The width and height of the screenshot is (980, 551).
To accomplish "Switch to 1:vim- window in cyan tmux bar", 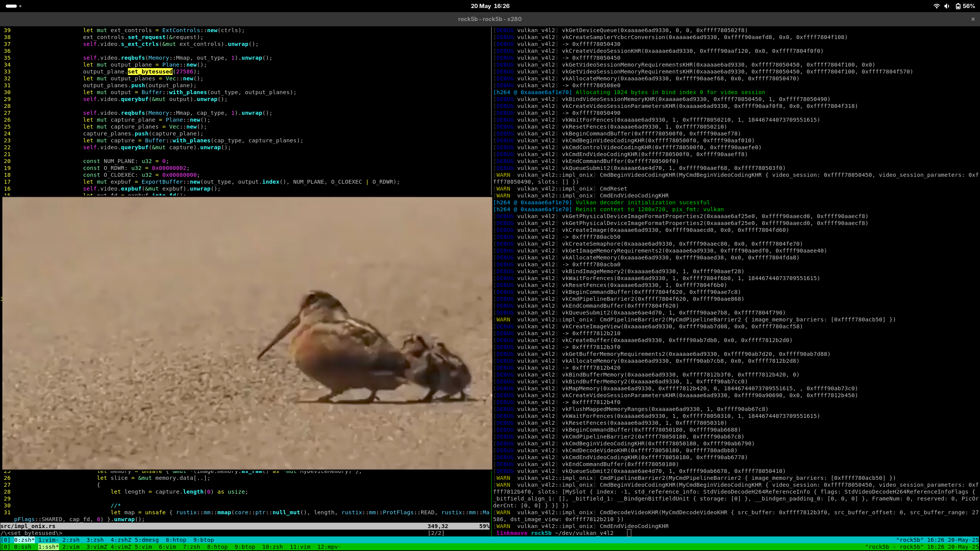I will click(49, 540).
